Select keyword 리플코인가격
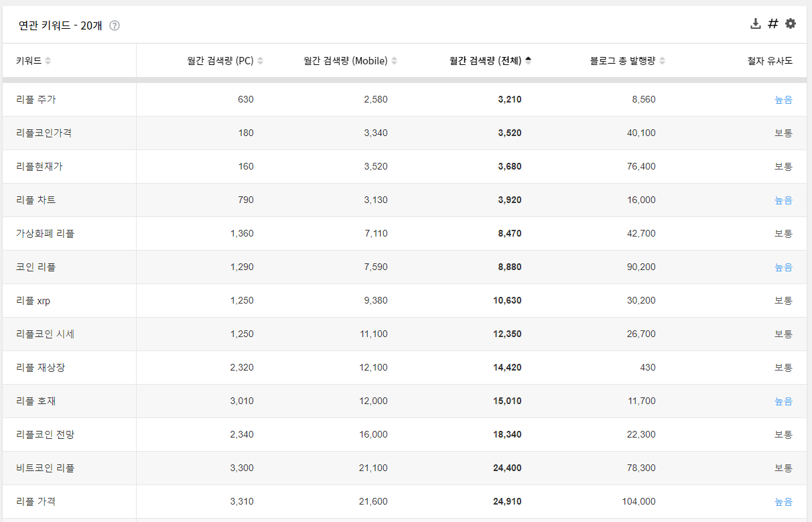Viewport: 812px width, 522px height. tap(44, 133)
